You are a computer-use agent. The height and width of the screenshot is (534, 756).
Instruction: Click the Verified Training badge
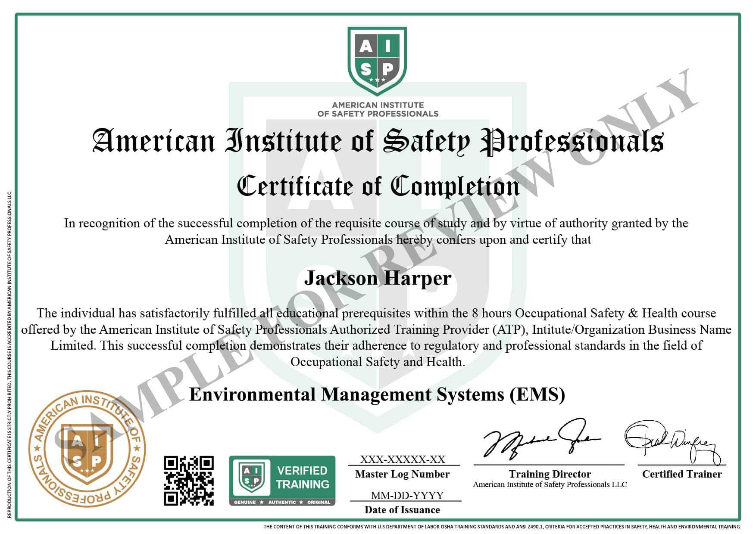tap(282, 480)
